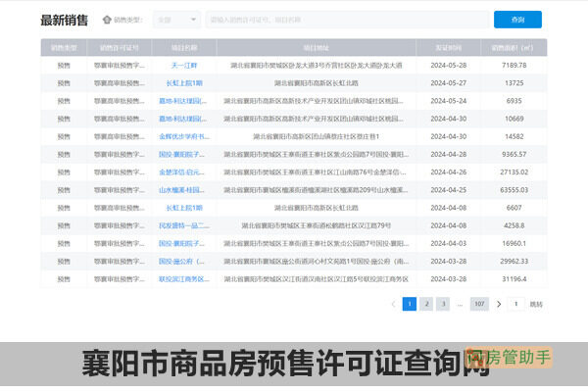Open the 金辉优步学府 project link
The image size is (588, 392).
click(x=184, y=136)
